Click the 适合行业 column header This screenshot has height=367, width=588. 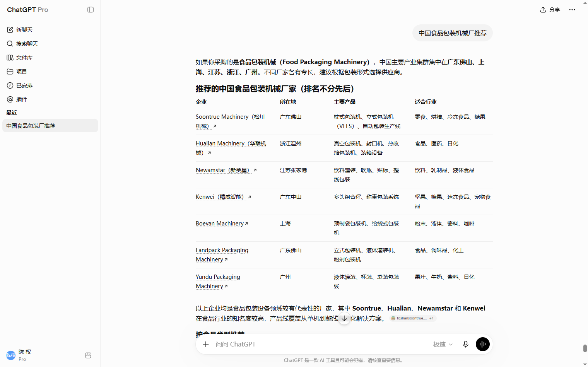(x=426, y=102)
